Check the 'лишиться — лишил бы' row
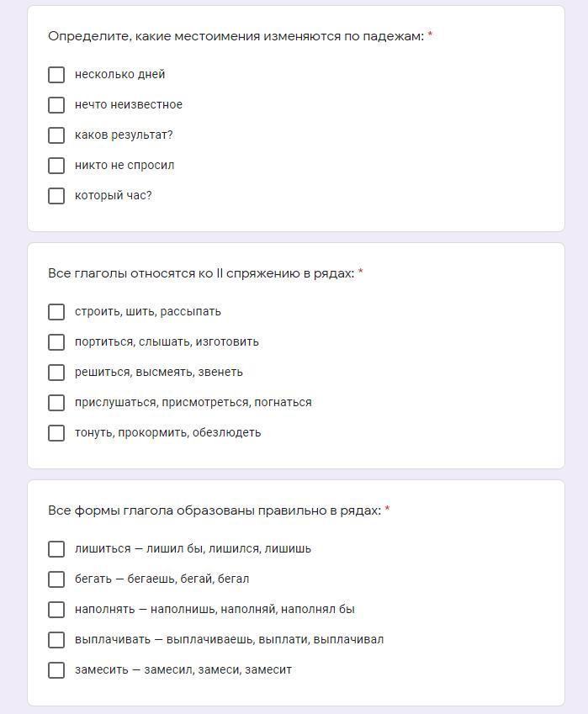 pos(56,549)
